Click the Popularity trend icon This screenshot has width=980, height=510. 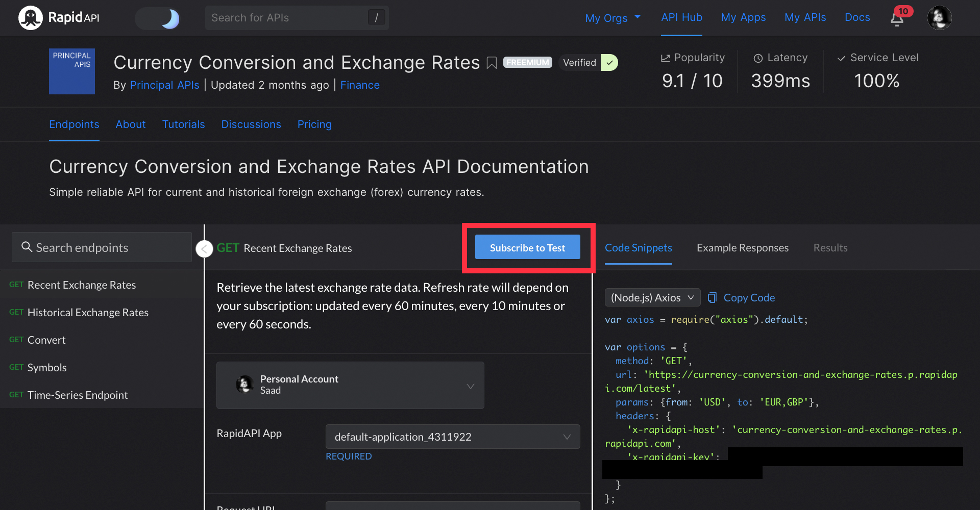pyautogui.click(x=665, y=58)
